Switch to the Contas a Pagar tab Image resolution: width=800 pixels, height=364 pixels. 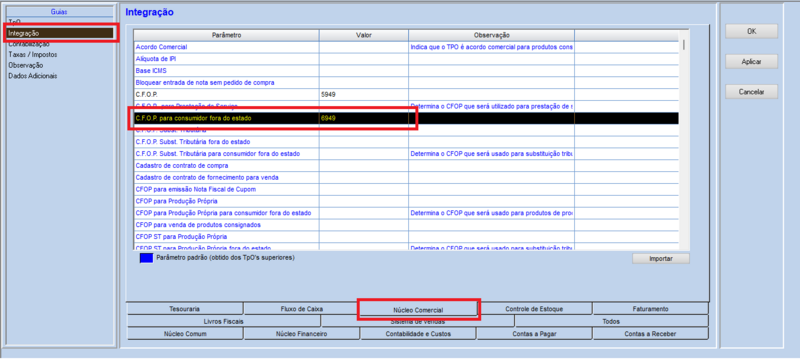coord(534,334)
